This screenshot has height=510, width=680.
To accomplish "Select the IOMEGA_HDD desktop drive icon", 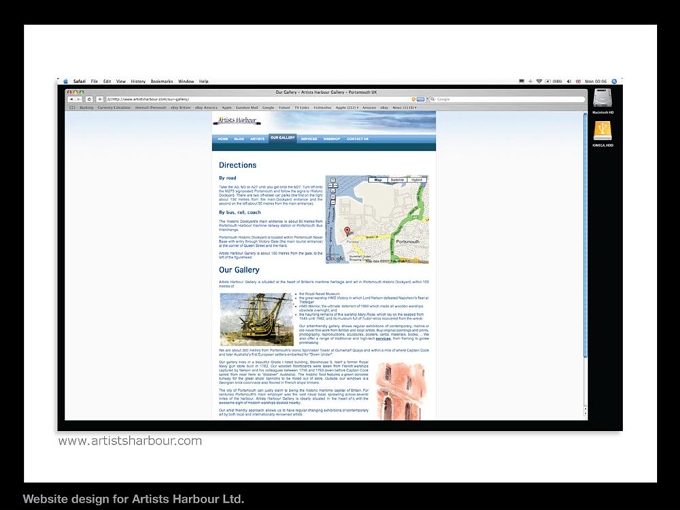I will click(x=603, y=134).
